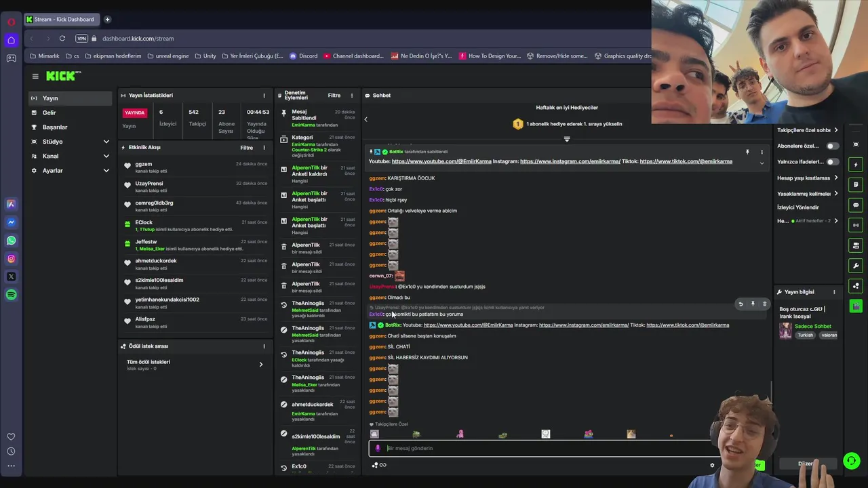Open Takipçilere özel sohbet settings

coord(807,130)
